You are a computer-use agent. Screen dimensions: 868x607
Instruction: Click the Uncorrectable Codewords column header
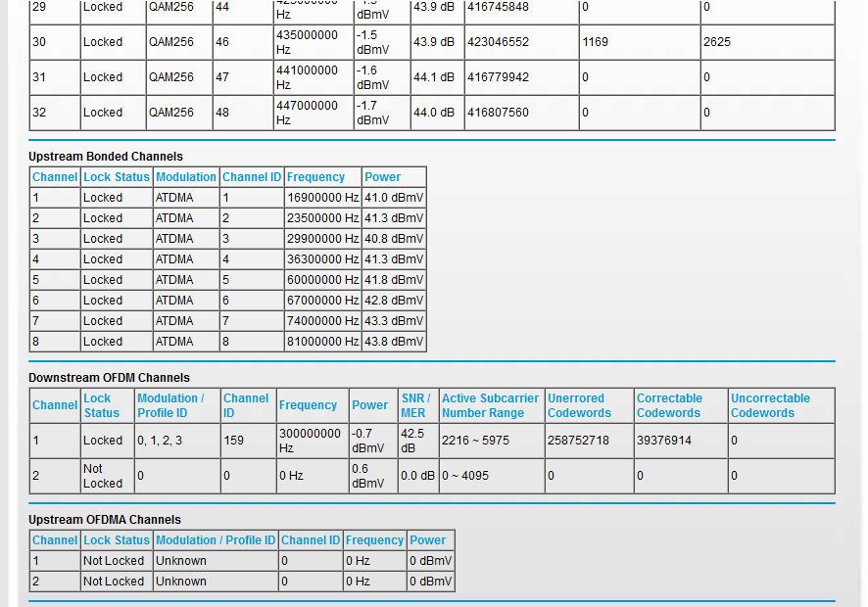pyautogui.click(x=770, y=405)
